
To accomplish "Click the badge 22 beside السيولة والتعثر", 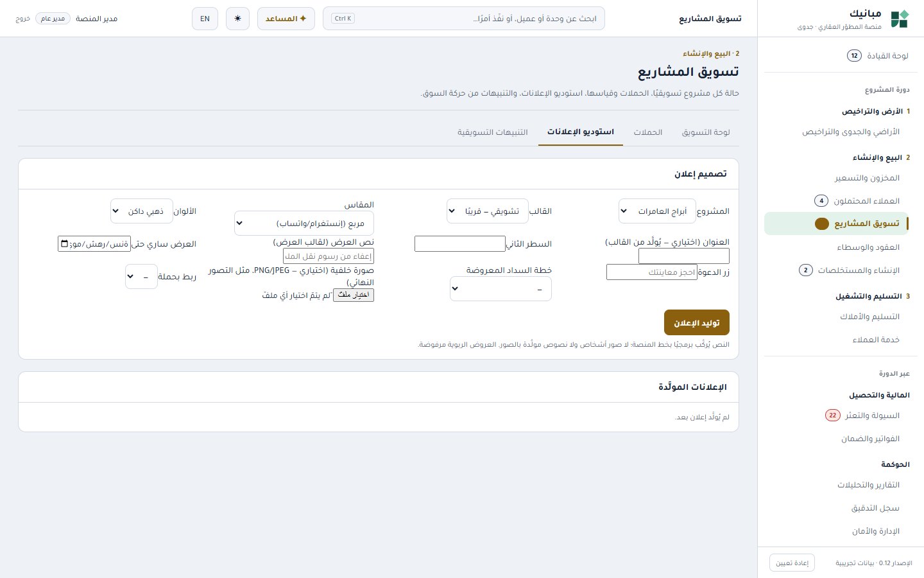I will pyautogui.click(x=832, y=416).
